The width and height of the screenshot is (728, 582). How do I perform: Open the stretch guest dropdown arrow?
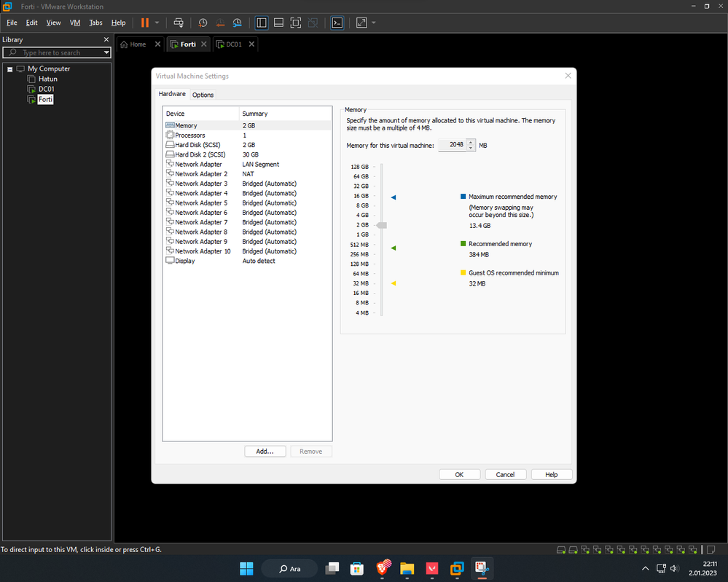tap(374, 23)
